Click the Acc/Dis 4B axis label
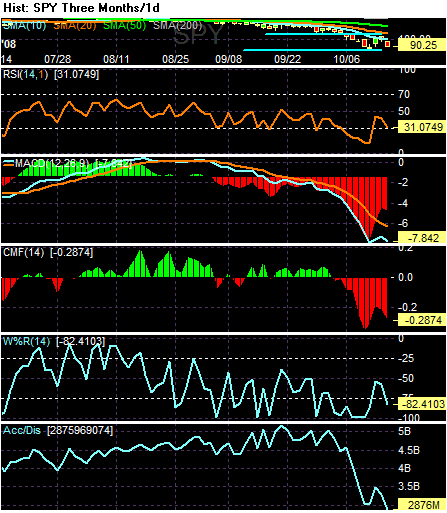Image resolution: width=447 pixels, height=513 pixels. (404, 468)
